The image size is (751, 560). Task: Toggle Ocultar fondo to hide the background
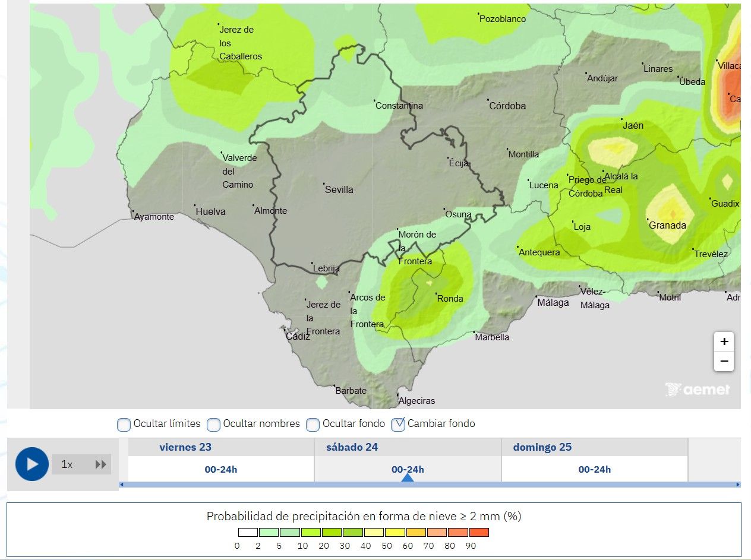point(313,425)
